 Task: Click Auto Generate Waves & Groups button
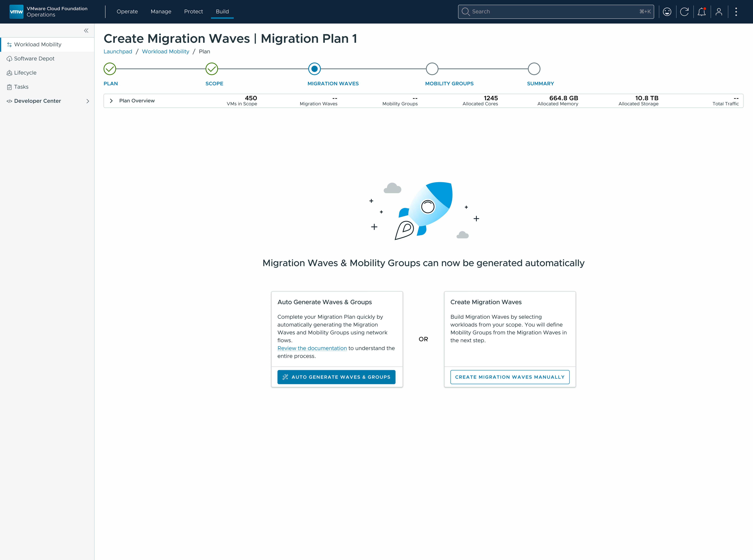click(x=336, y=377)
